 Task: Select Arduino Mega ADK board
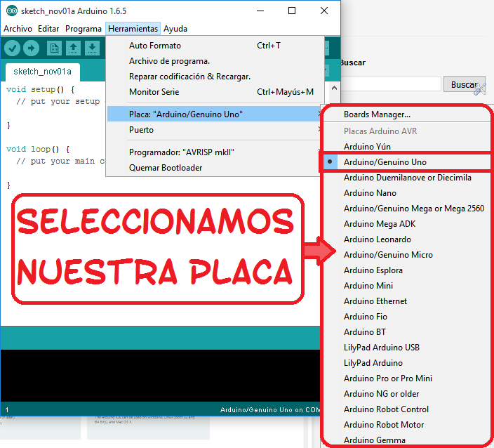(406, 224)
